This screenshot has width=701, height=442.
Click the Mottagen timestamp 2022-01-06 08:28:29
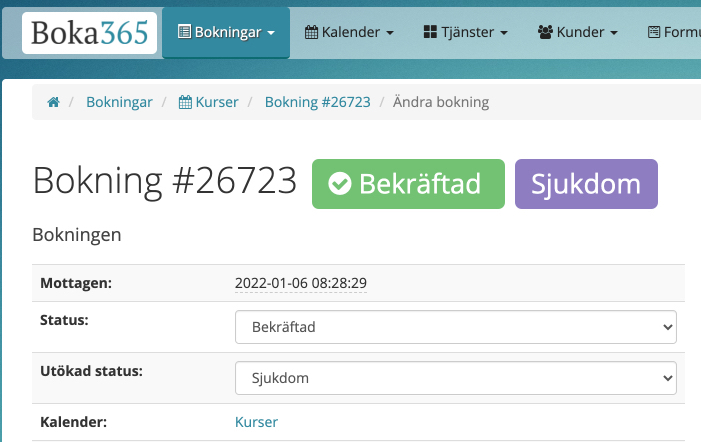coord(301,283)
